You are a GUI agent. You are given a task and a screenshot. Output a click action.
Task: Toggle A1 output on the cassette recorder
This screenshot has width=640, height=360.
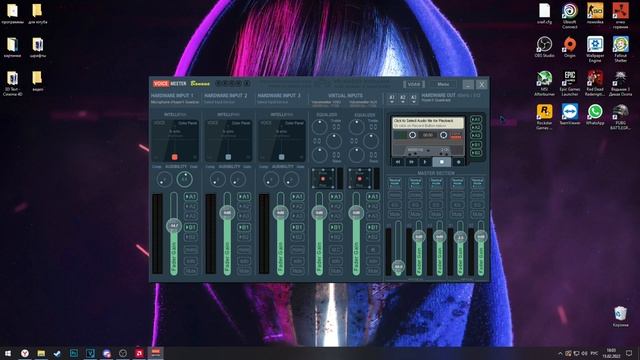[476, 120]
